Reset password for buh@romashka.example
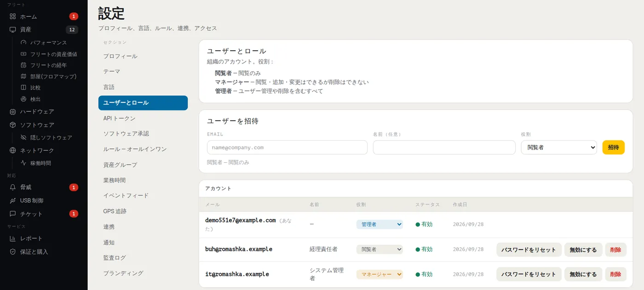 pyautogui.click(x=529, y=250)
